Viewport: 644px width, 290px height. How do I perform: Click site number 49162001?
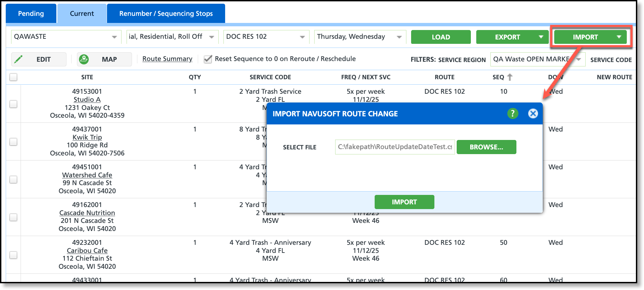pos(87,205)
